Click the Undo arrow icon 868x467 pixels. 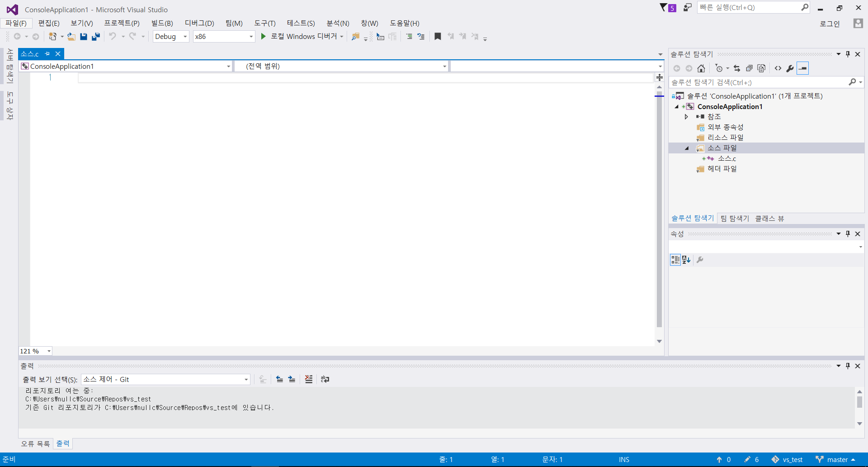pos(113,36)
